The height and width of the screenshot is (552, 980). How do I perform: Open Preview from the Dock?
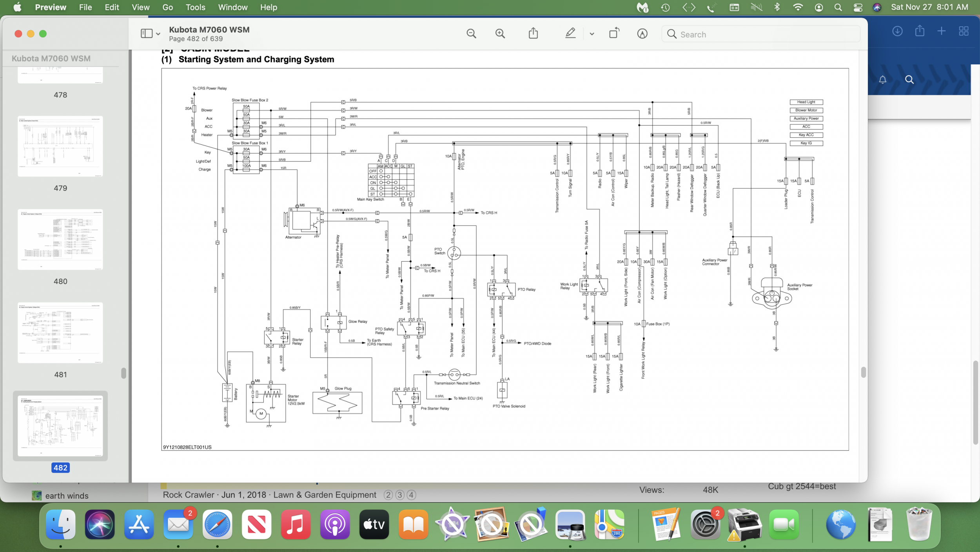pos(570,525)
